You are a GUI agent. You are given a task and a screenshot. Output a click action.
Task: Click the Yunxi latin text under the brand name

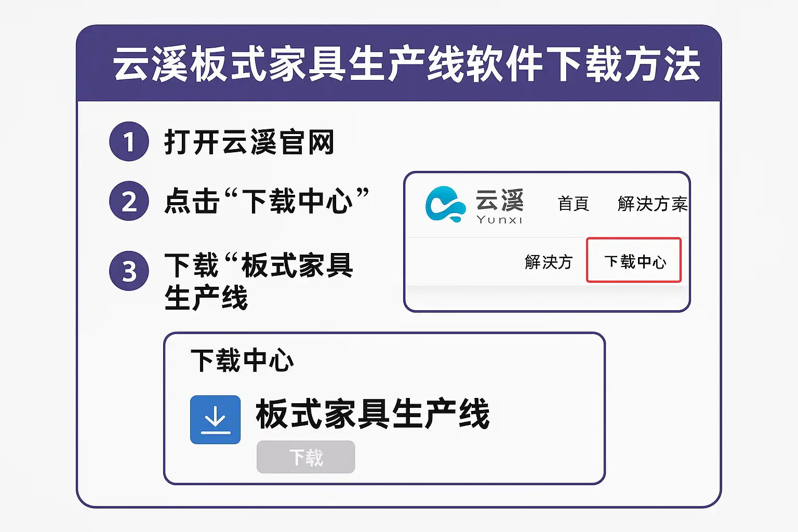[499, 220]
